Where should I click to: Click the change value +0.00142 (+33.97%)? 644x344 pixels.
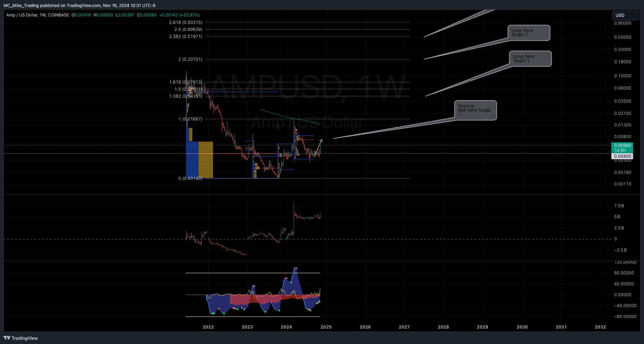click(179, 15)
